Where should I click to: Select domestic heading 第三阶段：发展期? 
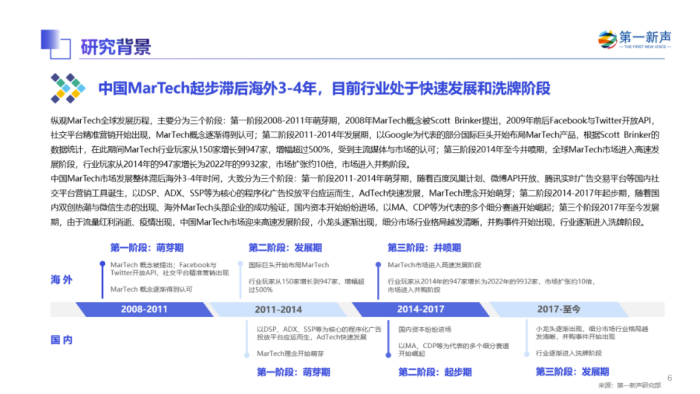[572, 372]
